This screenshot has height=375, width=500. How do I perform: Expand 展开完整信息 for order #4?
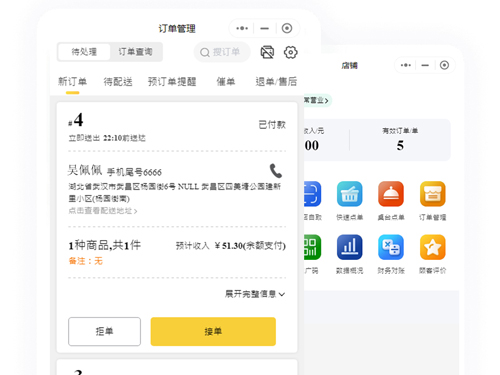point(255,294)
